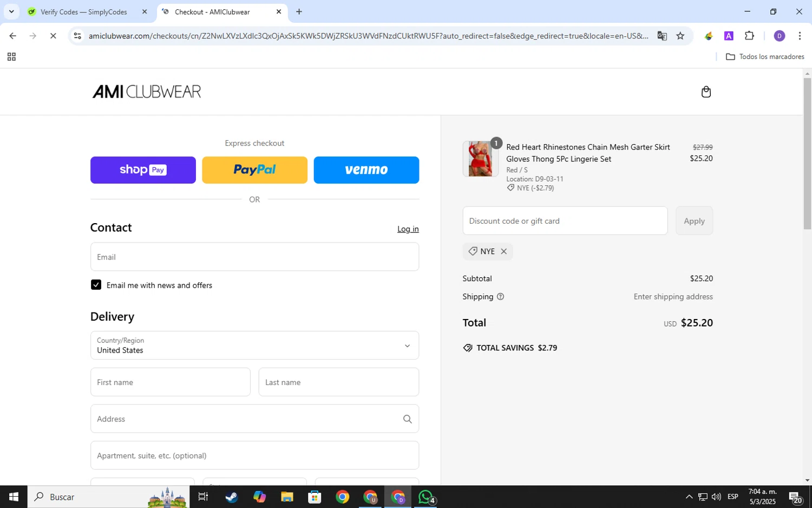Screen dimensions: 812x508
Task: Click the taskbar Buscar search box
Action: pos(108,497)
